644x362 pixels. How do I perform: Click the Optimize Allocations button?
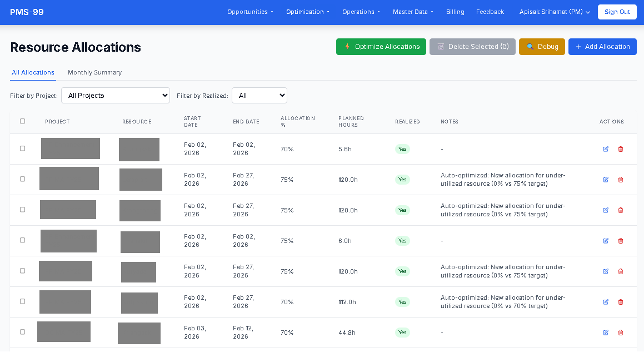click(x=381, y=47)
